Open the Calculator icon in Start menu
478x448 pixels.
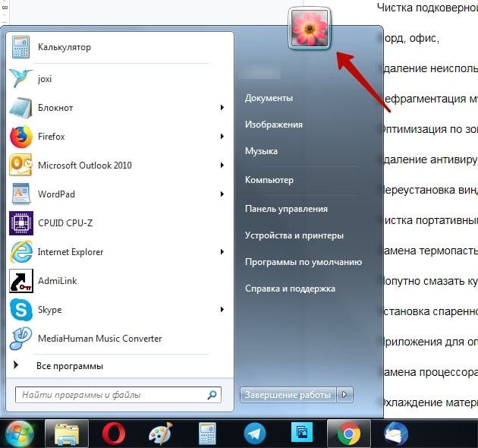[x=20, y=47]
